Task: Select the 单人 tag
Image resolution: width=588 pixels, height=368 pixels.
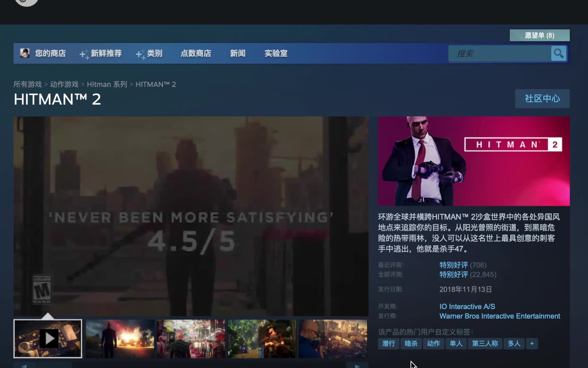Action: coord(456,343)
